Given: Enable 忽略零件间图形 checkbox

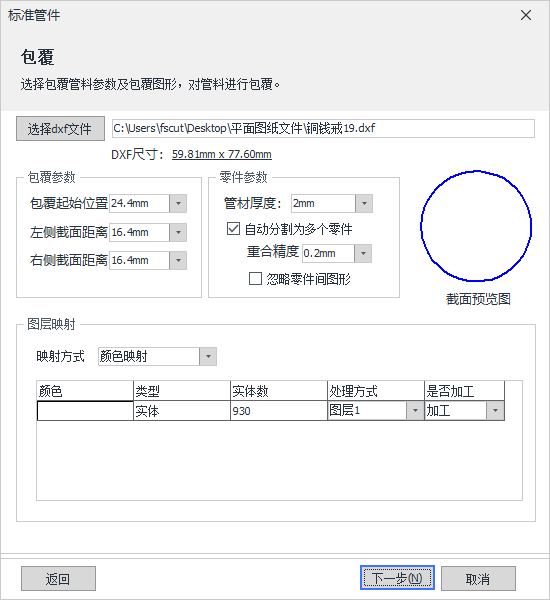Looking at the screenshot, I should click(255, 279).
